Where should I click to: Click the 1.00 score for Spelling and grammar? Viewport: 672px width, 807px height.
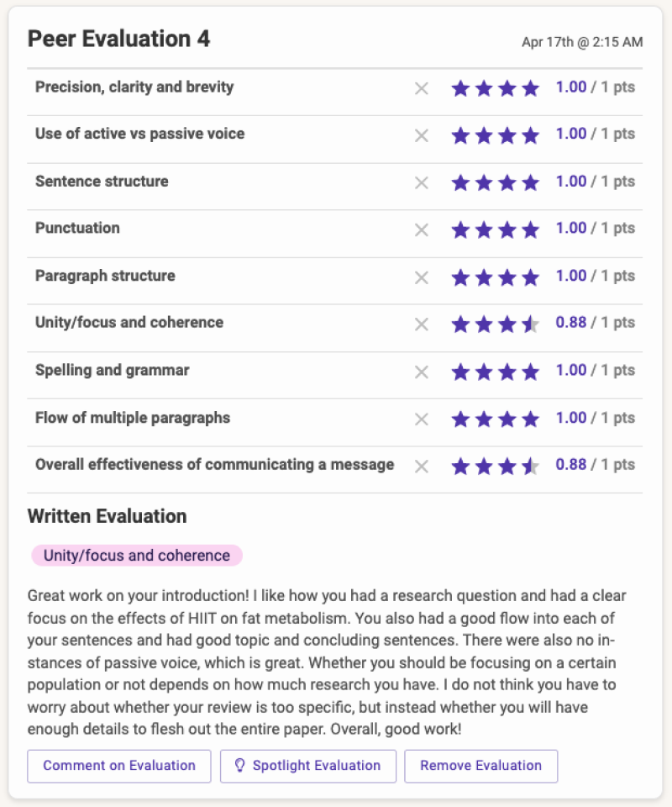pos(571,371)
